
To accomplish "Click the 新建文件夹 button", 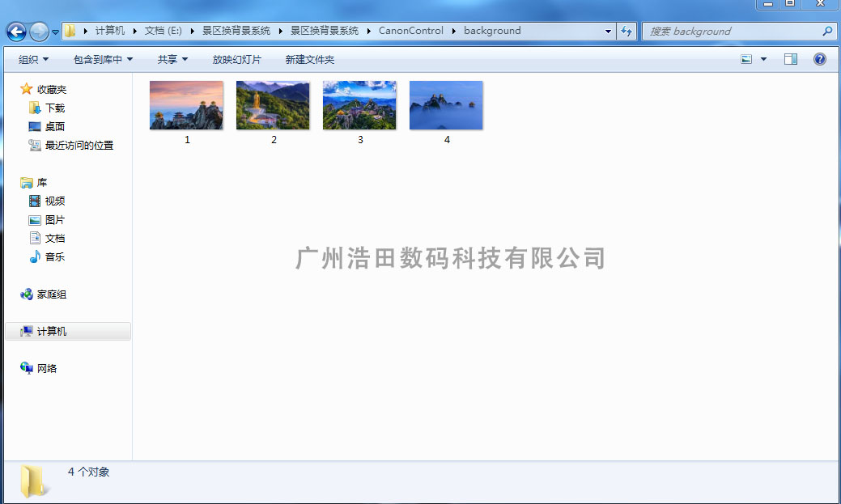I will [309, 59].
